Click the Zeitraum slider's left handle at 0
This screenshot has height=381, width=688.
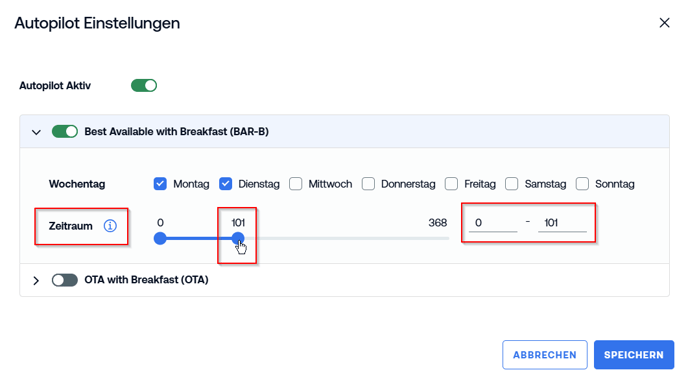click(160, 238)
